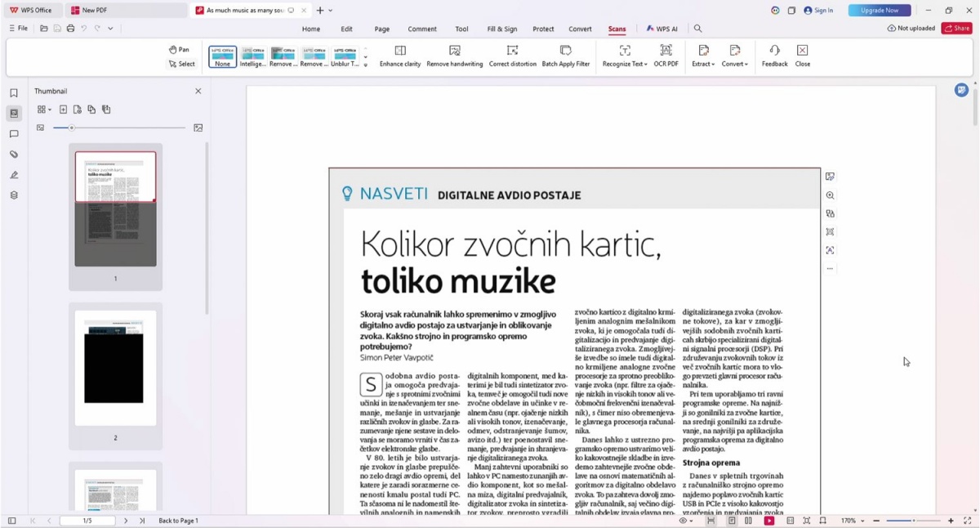Click the print icon in the quick access bar
The image size is (980, 528).
[x=70, y=29]
